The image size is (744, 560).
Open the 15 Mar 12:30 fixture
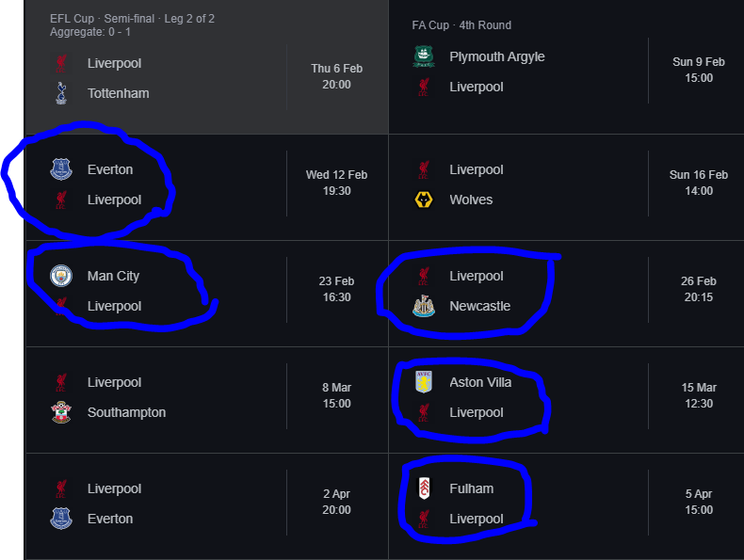[567, 400]
